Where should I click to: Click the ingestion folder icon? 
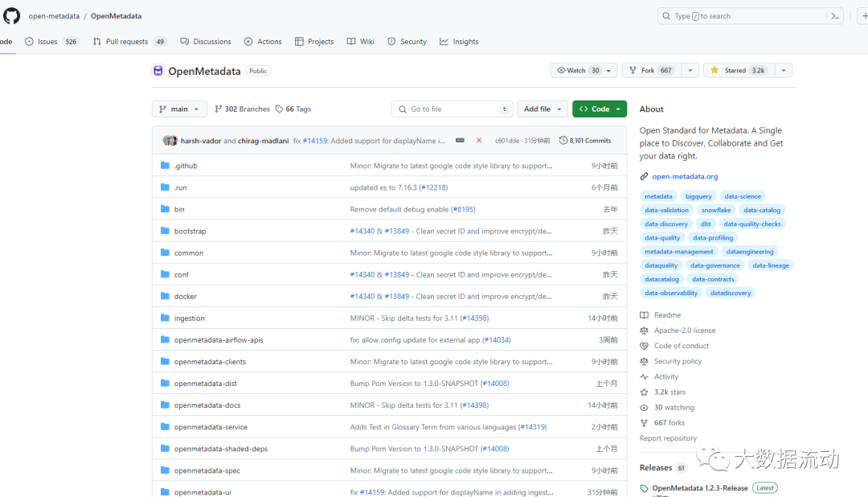pyautogui.click(x=165, y=318)
